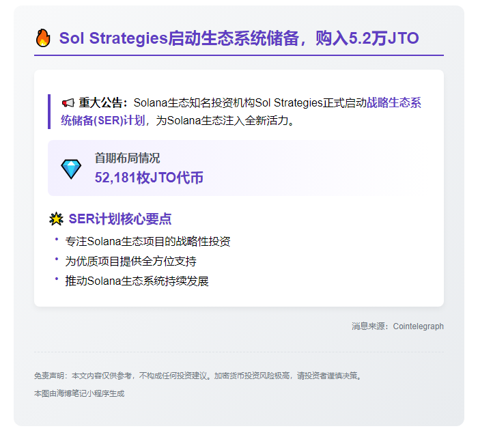This screenshot has width=478, height=448.
Task: Click the value 52,181枚JTO代币
Action: tap(149, 178)
